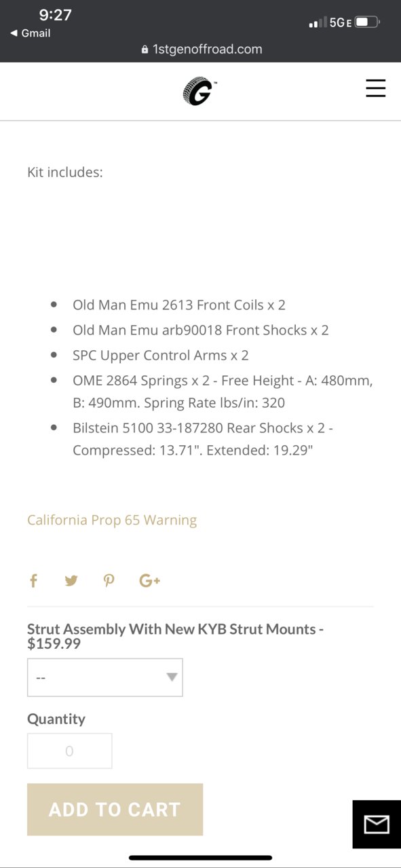401x868 pixels.
Task: Add To Cart button
Action: pos(115,810)
